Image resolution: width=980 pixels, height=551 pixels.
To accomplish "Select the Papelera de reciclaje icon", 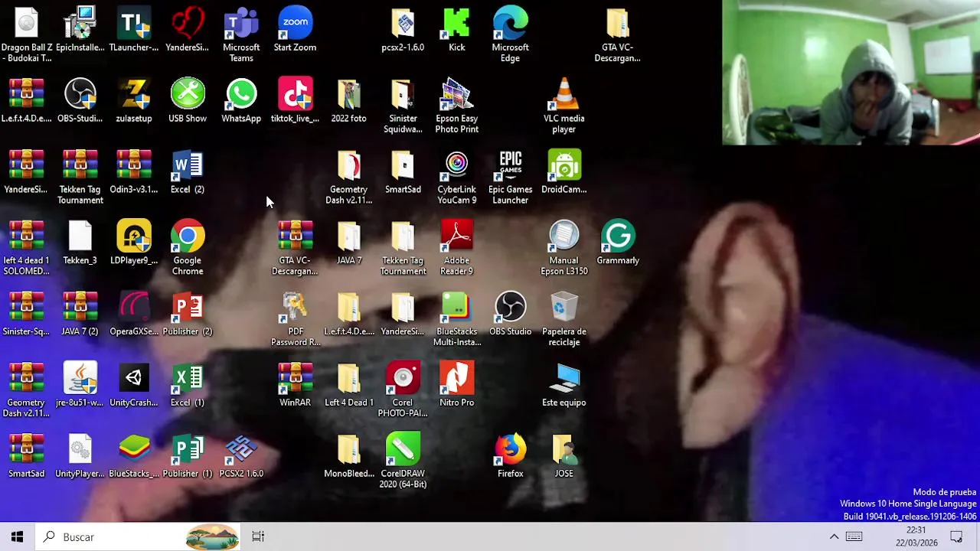I will (563, 319).
